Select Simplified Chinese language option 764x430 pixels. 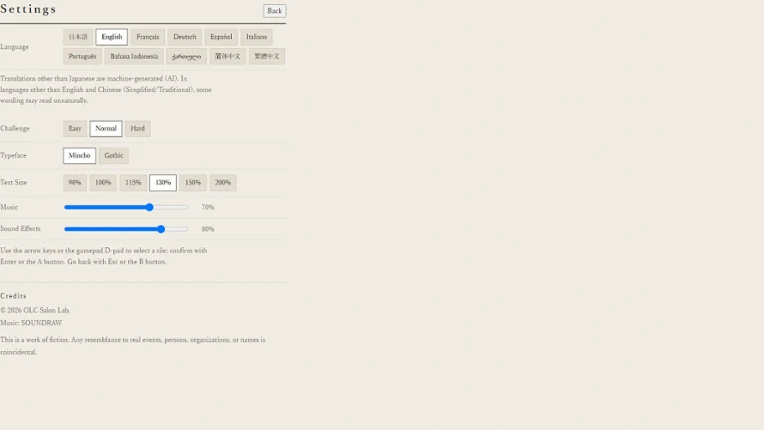[x=228, y=56]
